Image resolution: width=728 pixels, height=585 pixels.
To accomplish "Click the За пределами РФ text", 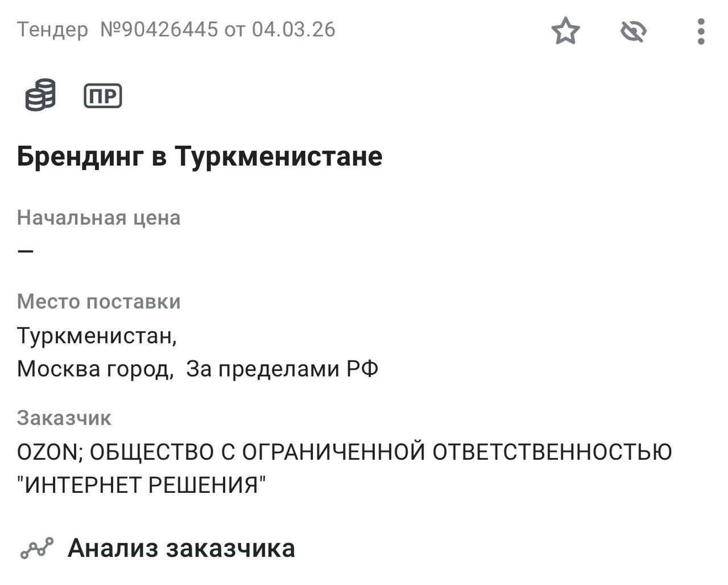I will [x=282, y=369].
